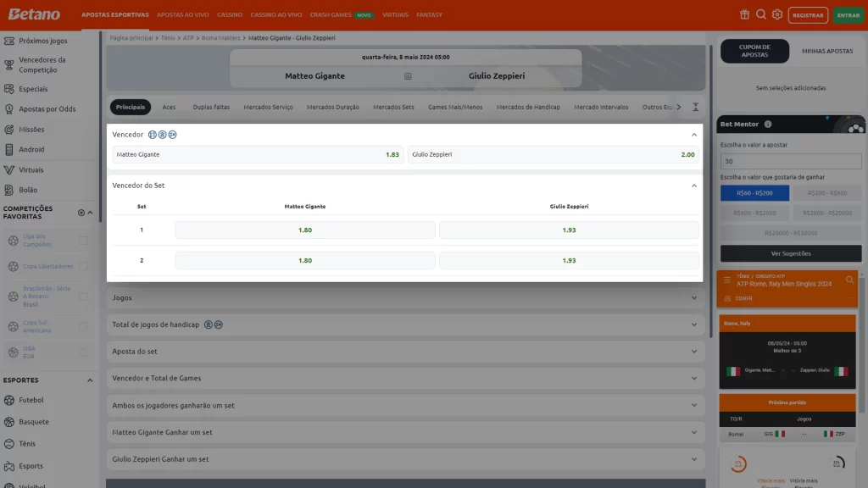Click the Roma Masters breadcrumb link
This screenshot has height=488, width=868.
pyautogui.click(x=221, y=38)
